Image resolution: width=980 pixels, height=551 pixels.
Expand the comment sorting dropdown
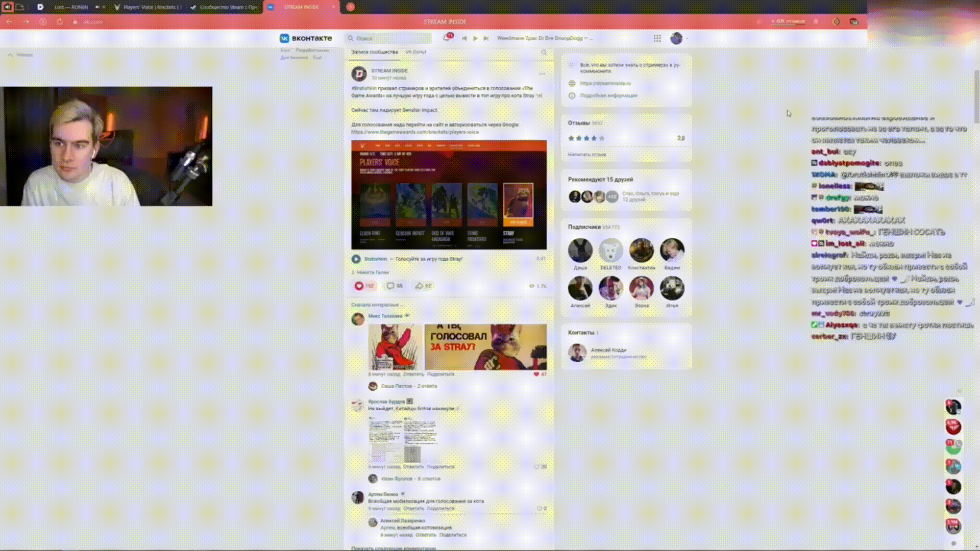[x=376, y=305]
